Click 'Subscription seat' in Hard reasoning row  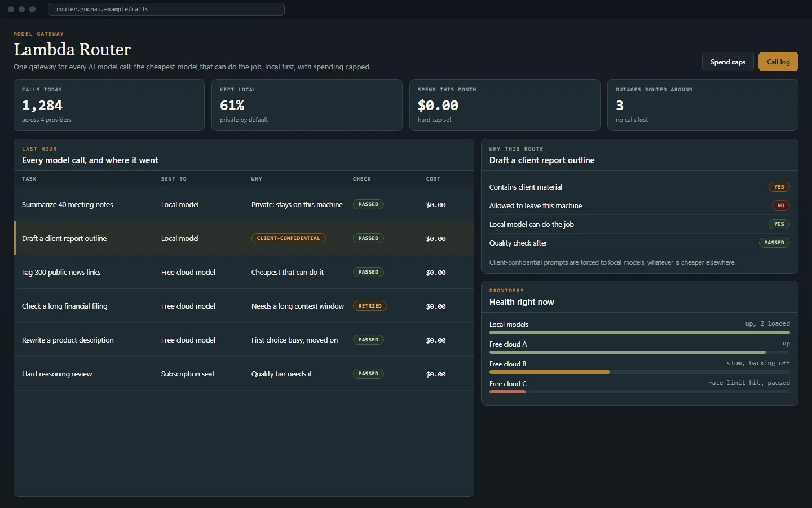click(188, 374)
